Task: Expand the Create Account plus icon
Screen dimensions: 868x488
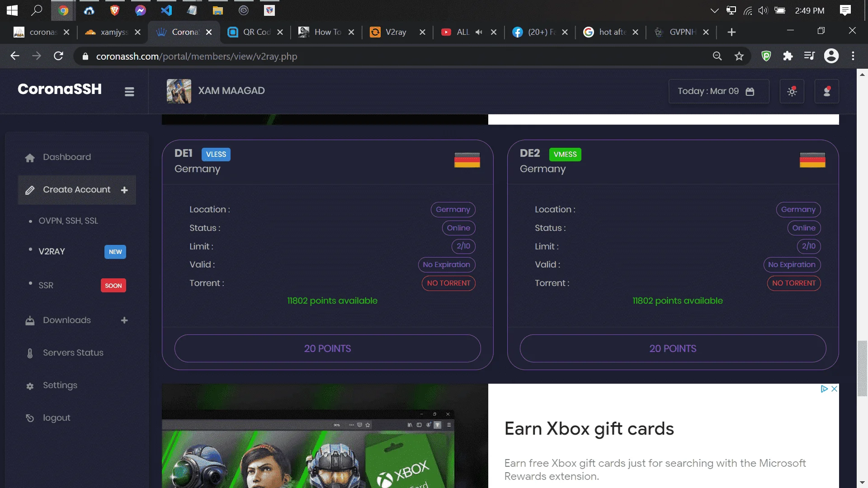Action: coord(124,190)
